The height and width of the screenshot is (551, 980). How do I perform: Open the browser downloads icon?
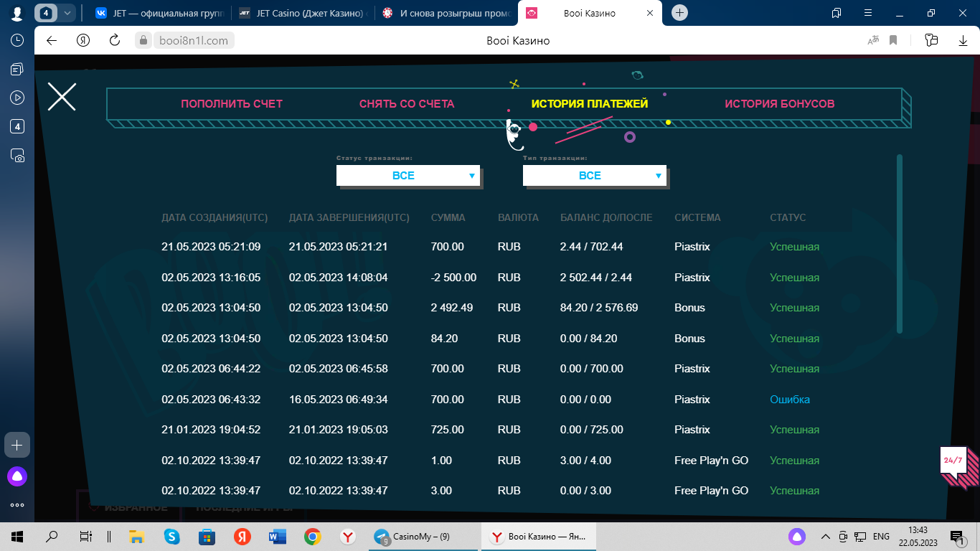[x=962, y=40]
